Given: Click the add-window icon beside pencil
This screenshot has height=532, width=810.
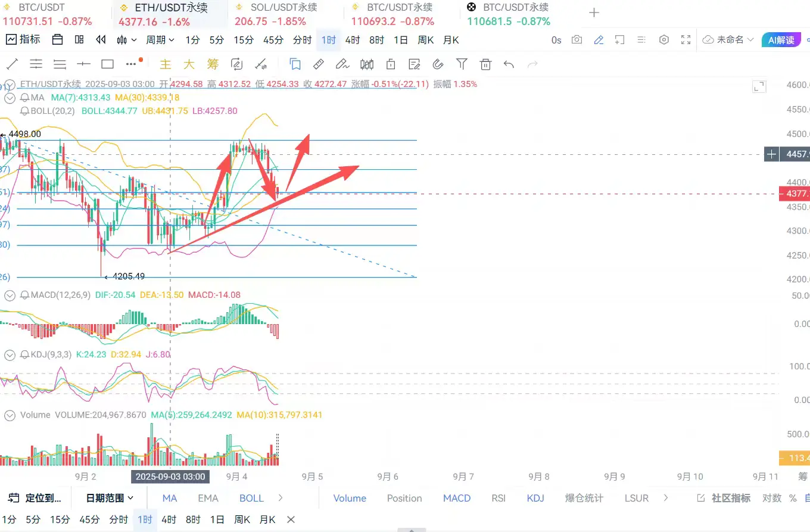Looking at the screenshot, I should pos(620,40).
